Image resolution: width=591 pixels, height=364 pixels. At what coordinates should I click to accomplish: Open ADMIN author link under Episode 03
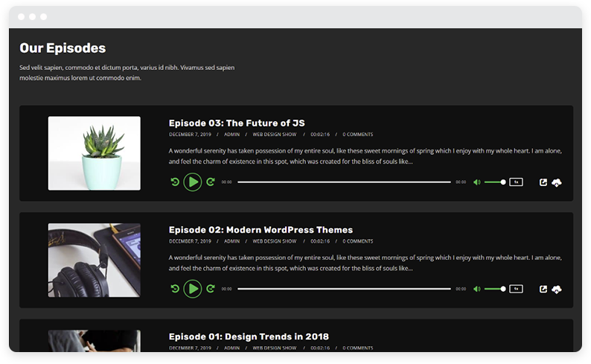coord(231,135)
